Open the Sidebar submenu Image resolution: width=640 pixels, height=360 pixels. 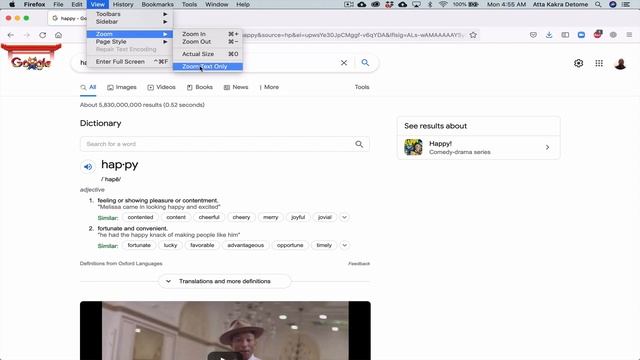pos(130,22)
